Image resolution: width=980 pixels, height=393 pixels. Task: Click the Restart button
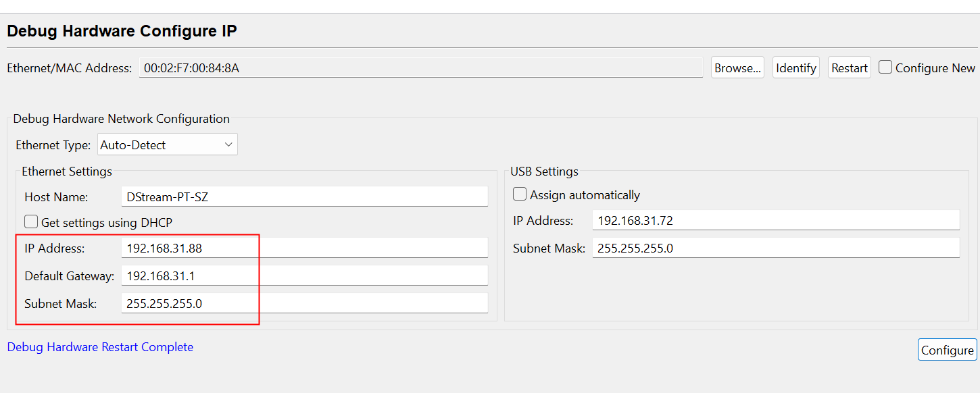coord(850,68)
